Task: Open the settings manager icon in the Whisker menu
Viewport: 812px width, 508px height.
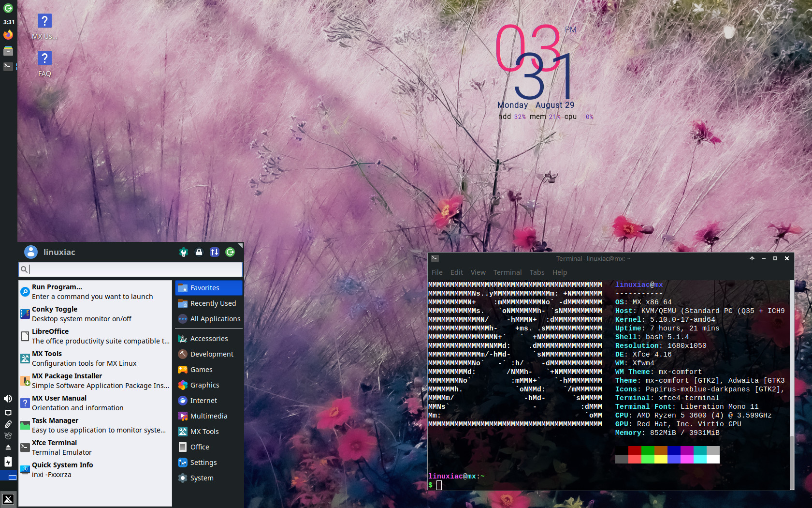Action: click(184, 252)
